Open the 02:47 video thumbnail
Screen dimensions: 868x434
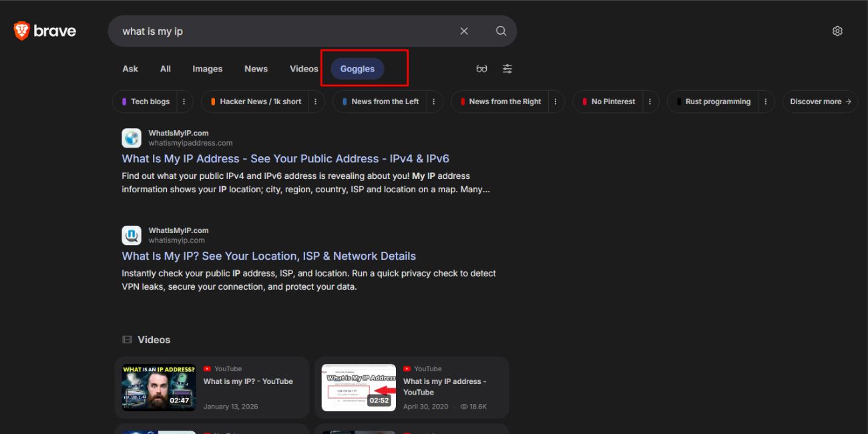click(159, 387)
